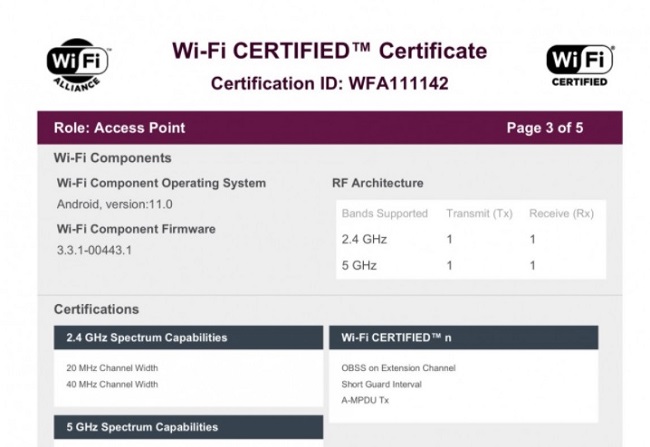Select the 5 GHz band row
This screenshot has height=447, width=650.
pos(471,265)
